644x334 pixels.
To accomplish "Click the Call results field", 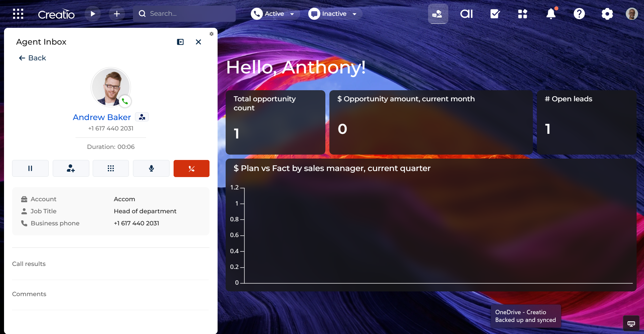I will (111, 264).
